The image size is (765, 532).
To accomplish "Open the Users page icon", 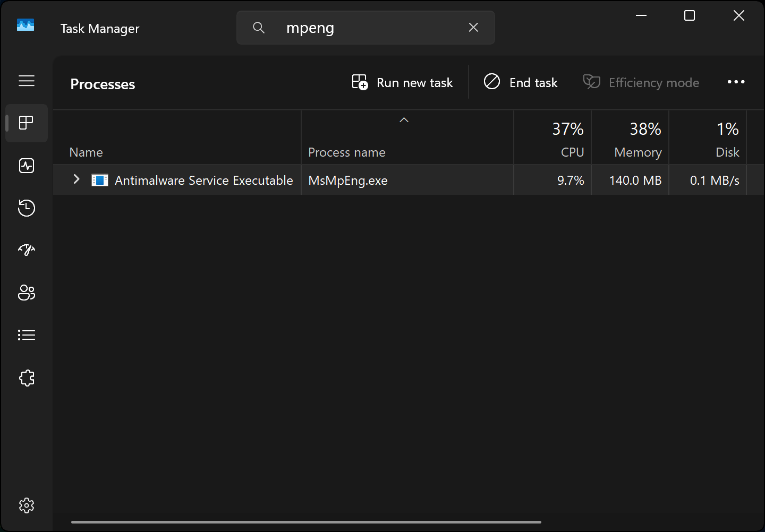I will [27, 293].
